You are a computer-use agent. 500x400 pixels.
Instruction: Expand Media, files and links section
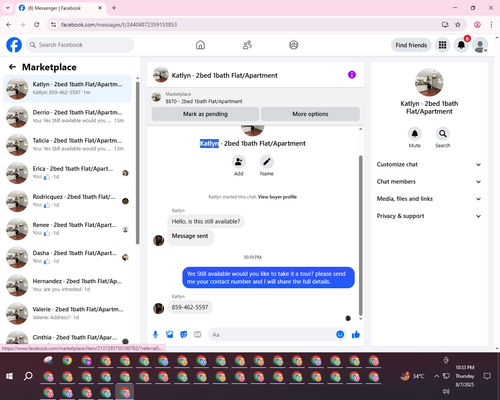tap(429, 199)
